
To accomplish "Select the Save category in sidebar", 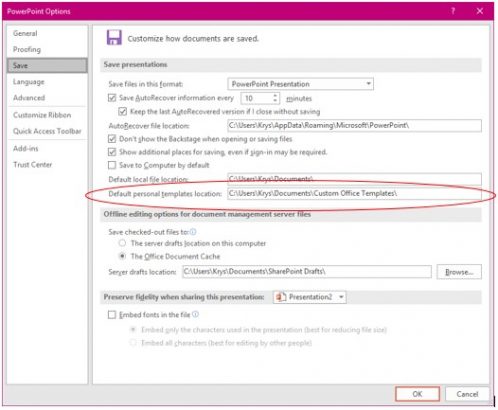I will (x=47, y=65).
